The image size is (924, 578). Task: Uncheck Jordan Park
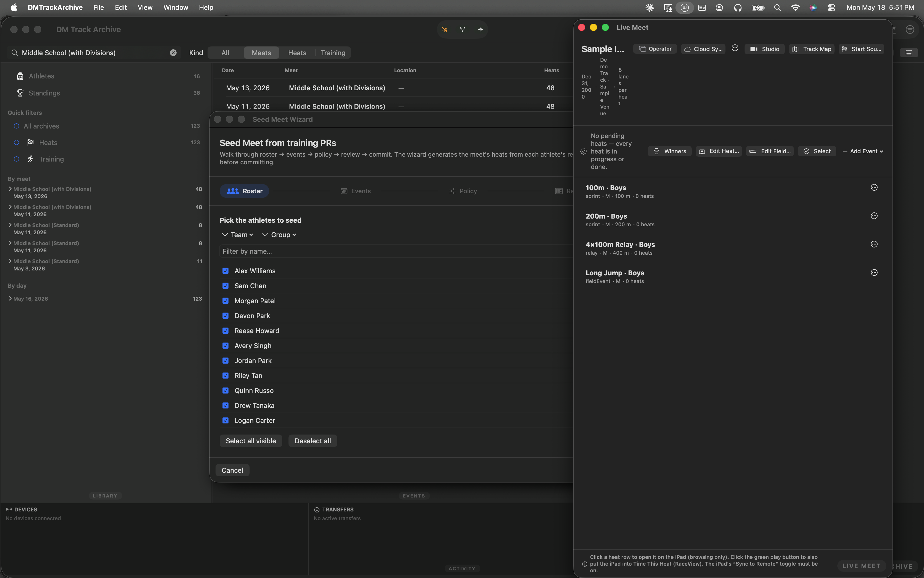coord(226,360)
